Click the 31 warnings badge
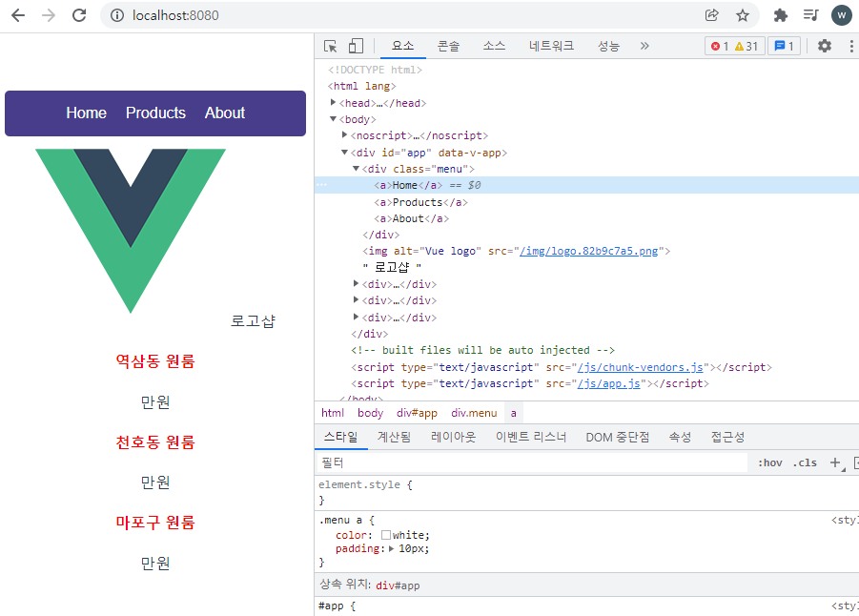859x616 pixels. (747, 46)
